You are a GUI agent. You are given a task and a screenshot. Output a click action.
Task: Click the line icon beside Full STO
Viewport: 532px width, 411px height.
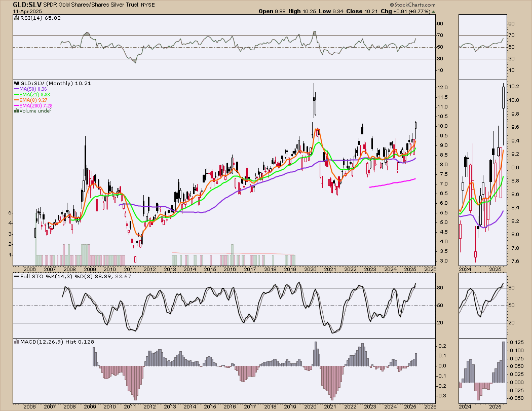(x=16, y=276)
